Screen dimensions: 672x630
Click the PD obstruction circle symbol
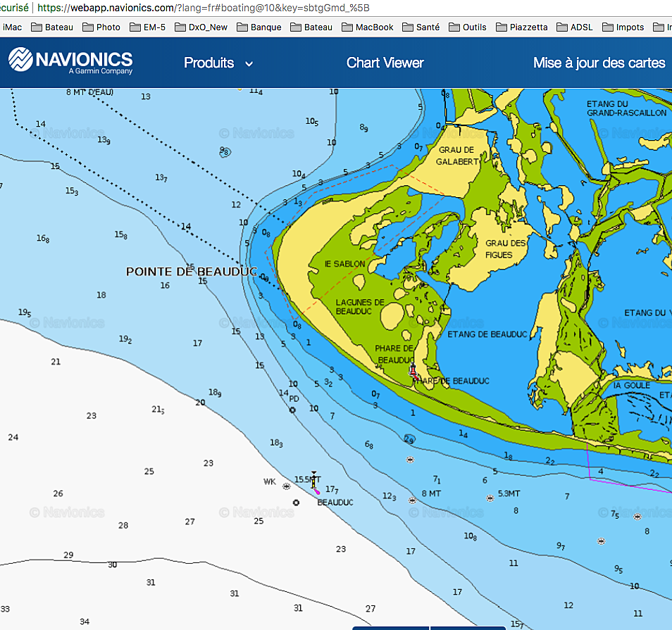[292, 410]
